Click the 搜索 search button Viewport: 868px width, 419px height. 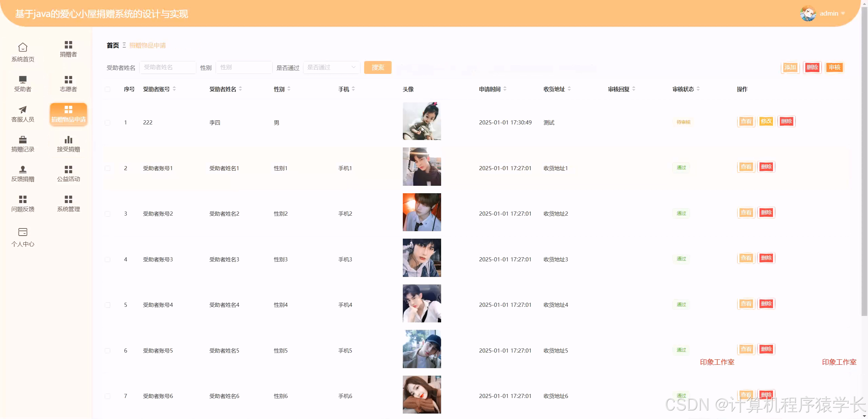coord(377,67)
